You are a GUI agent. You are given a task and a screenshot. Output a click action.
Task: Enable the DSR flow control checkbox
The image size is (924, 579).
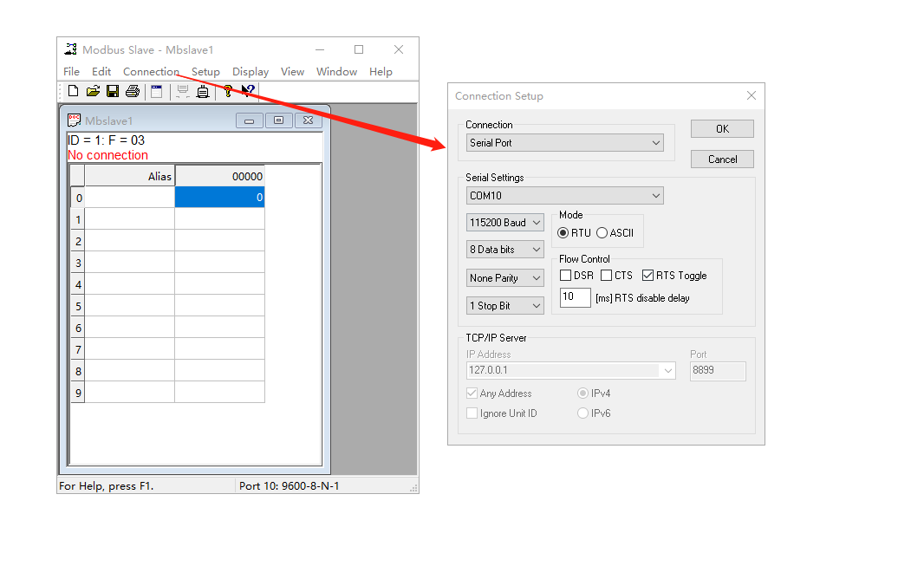[x=566, y=276]
